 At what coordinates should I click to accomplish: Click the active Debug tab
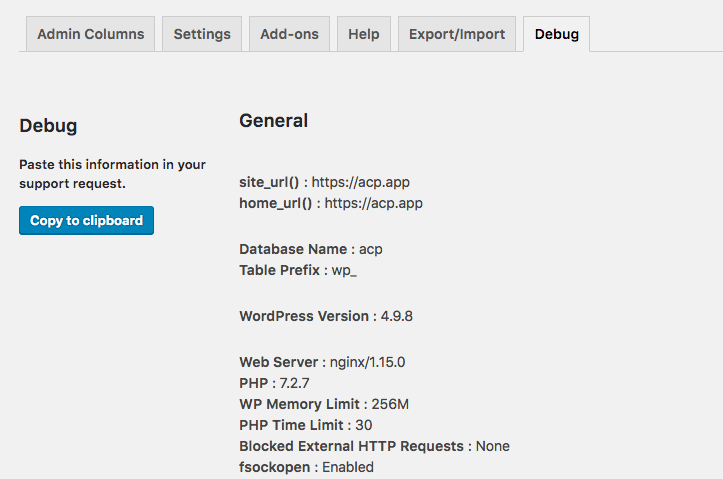pos(557,34)
